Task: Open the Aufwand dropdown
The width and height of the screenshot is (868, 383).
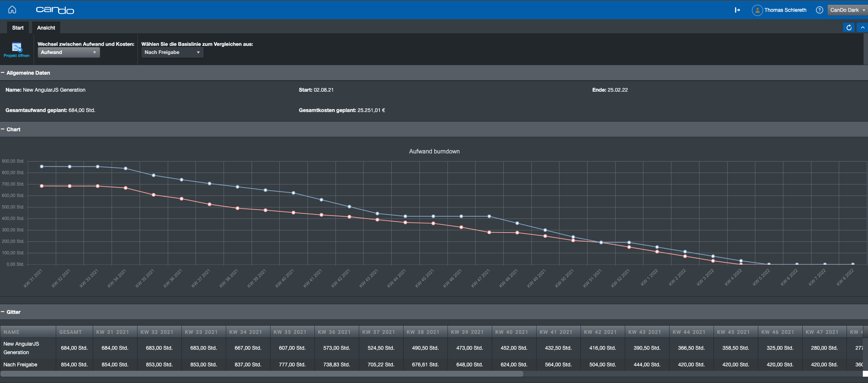Action: [68, 52]
